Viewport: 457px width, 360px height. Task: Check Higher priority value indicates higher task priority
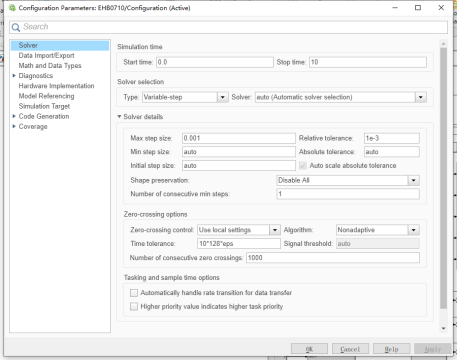tap(134, 306)
